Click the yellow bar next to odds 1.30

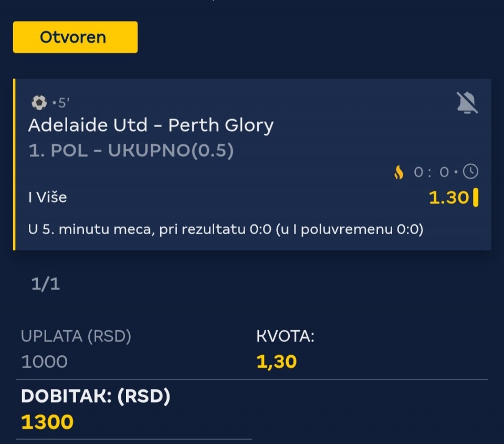[x=476, y=198]
